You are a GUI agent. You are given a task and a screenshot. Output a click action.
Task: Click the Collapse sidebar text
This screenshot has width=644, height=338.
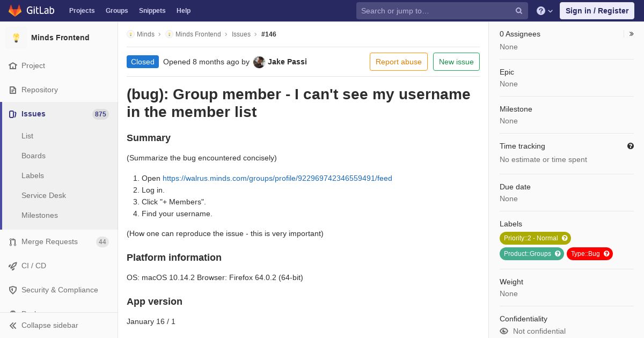(50, 325)
